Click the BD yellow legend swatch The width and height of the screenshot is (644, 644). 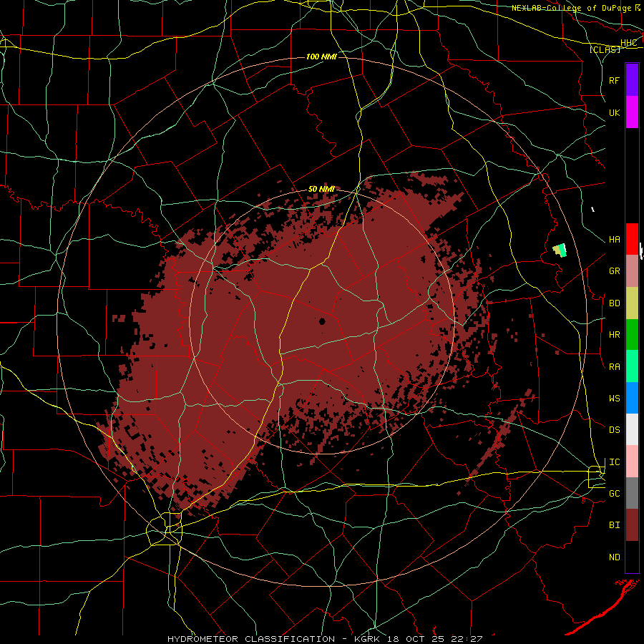[632, 303]
